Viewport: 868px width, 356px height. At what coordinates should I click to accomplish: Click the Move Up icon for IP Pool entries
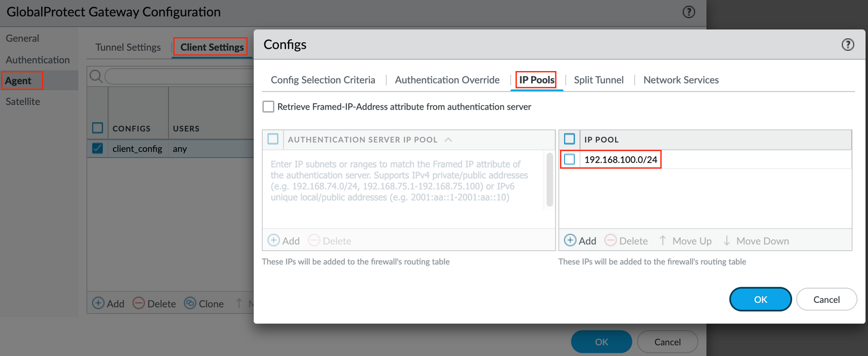point(663,240)
